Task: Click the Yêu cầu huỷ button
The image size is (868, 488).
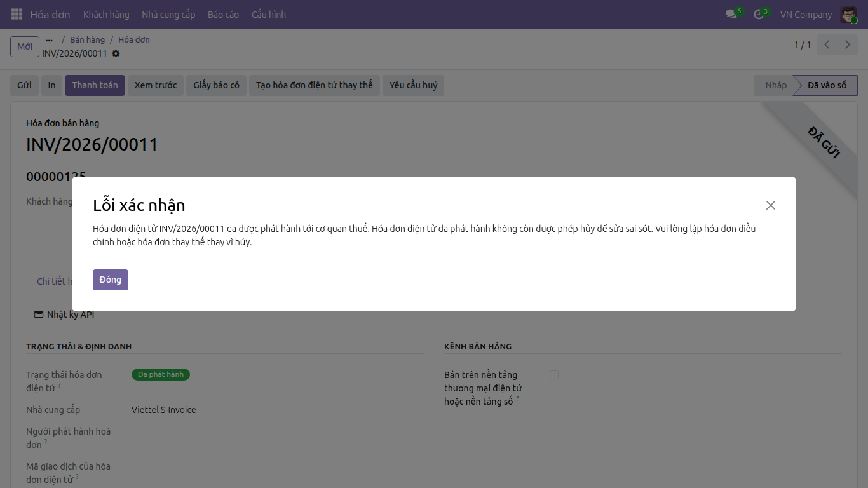Action: (x=413, y=85)
